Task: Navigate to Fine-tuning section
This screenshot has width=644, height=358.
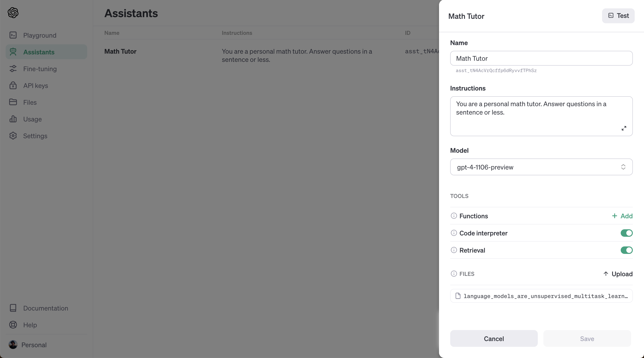Action: tap(40, 68)
